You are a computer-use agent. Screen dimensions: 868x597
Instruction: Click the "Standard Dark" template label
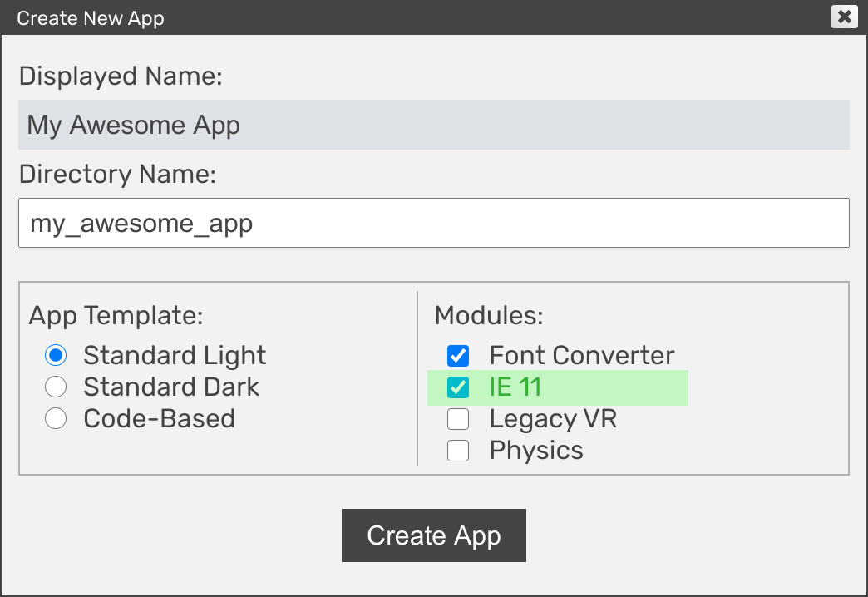171,387
